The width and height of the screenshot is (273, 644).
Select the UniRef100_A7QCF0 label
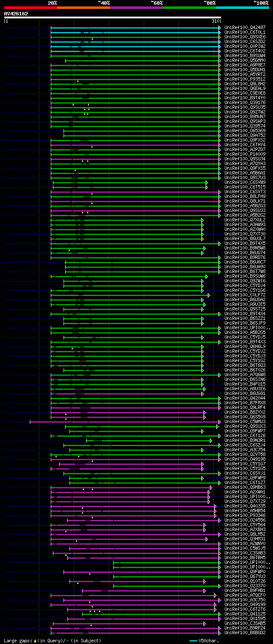pos(245,595)
